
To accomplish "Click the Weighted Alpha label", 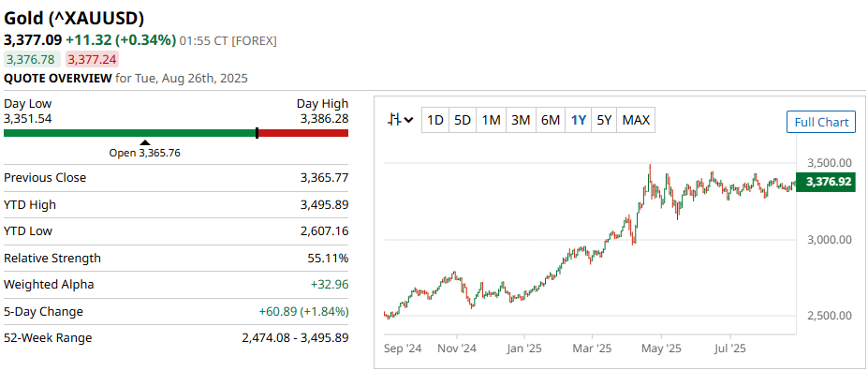I will (49, 285).
